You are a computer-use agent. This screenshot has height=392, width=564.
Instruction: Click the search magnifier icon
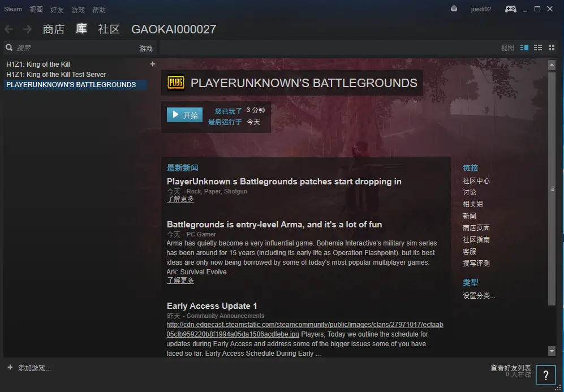click(x=9, y=48)
